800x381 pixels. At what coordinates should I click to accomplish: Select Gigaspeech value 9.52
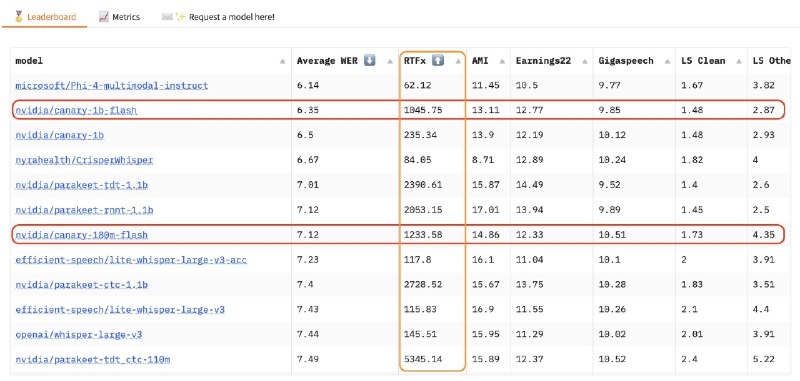pos(610,185)
